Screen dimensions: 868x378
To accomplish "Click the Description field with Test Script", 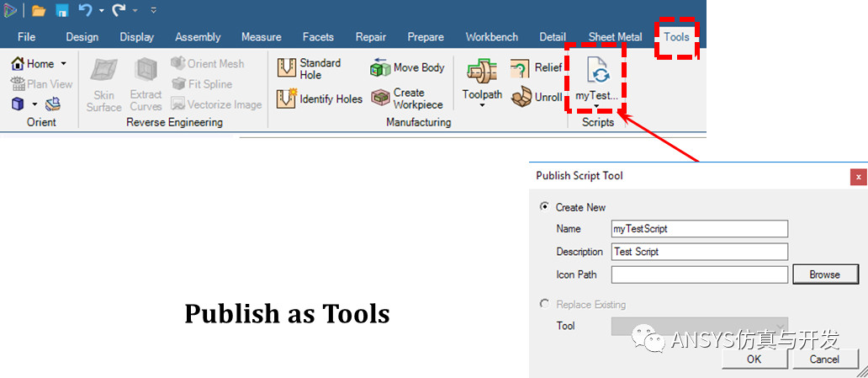I will pos(700,251).
